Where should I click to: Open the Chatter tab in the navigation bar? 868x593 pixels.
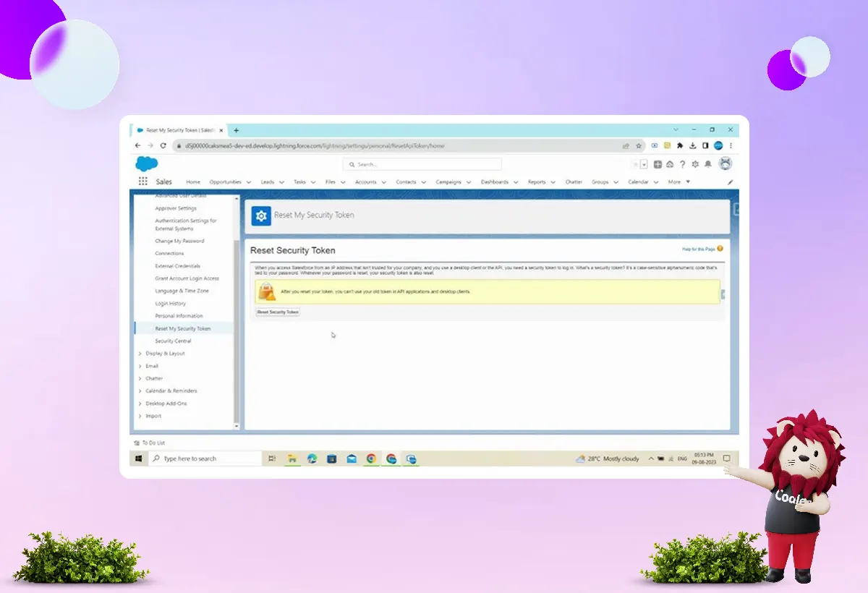[574, 182]
